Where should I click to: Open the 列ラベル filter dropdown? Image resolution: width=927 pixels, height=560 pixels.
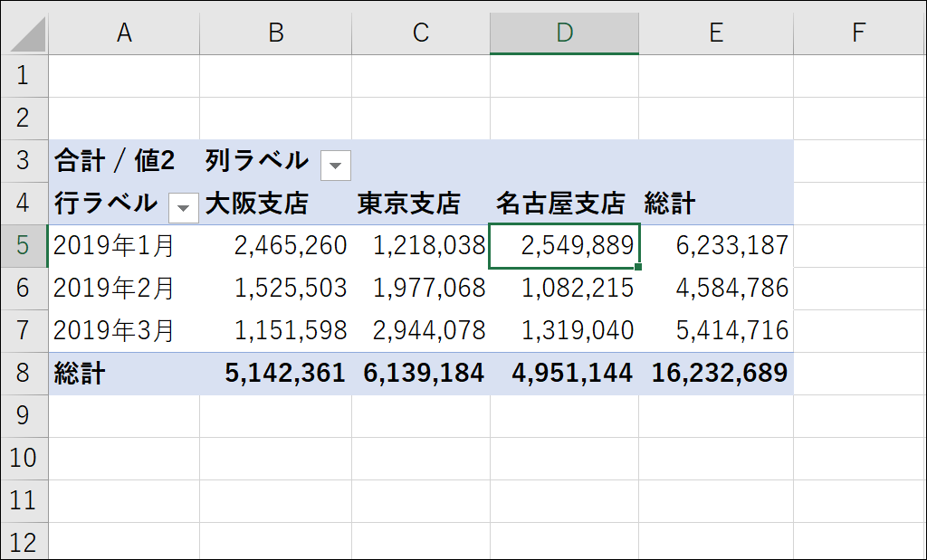click(335, 165)
